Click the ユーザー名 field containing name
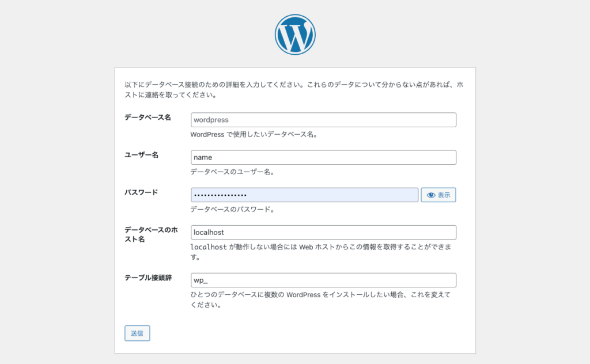This screenshot has width=590, height=364. coord(324,157)
